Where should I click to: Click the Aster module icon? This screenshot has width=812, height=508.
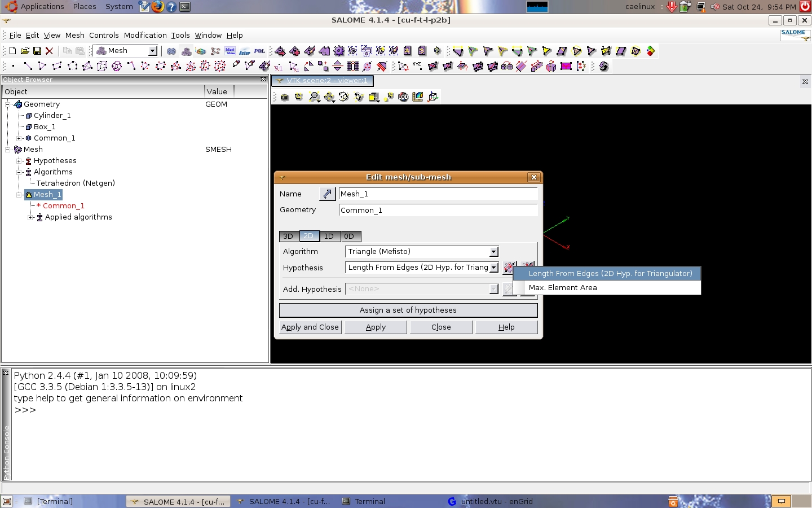(x=244, y=51)
